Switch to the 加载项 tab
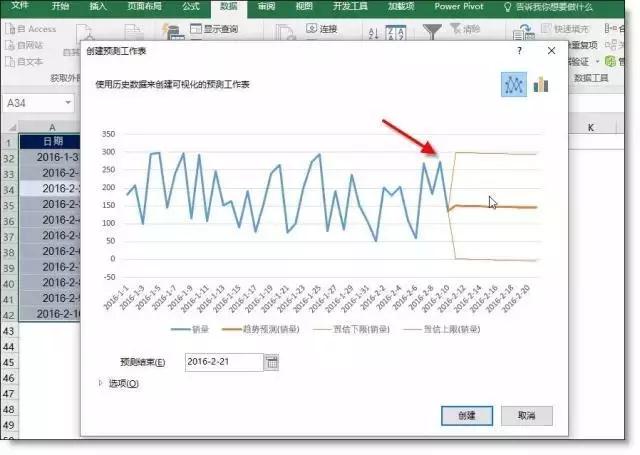Screen dimensions: 640x455 401,6
